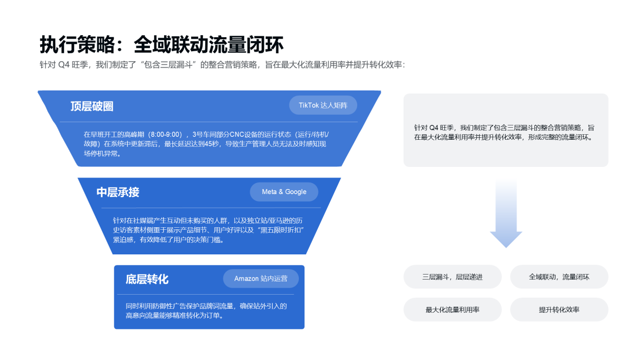Screen dimensions: 644x362
Task: Expand the 提升转化效率 pill
Action: tap(559, 310)
